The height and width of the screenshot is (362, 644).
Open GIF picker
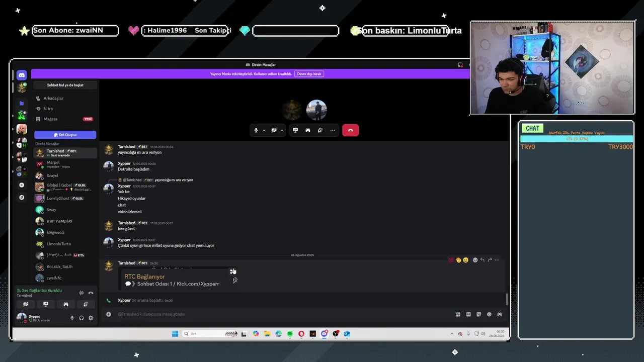[x=468, y=314]
